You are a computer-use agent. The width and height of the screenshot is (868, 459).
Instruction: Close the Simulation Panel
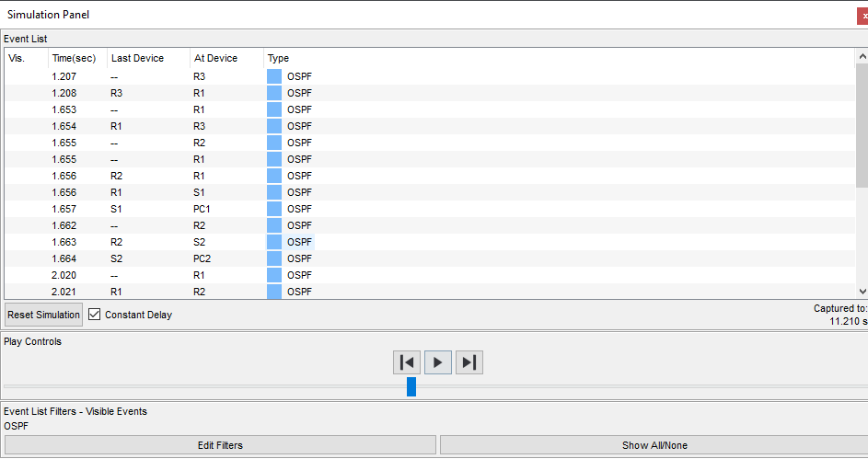(x=863, y=16)
